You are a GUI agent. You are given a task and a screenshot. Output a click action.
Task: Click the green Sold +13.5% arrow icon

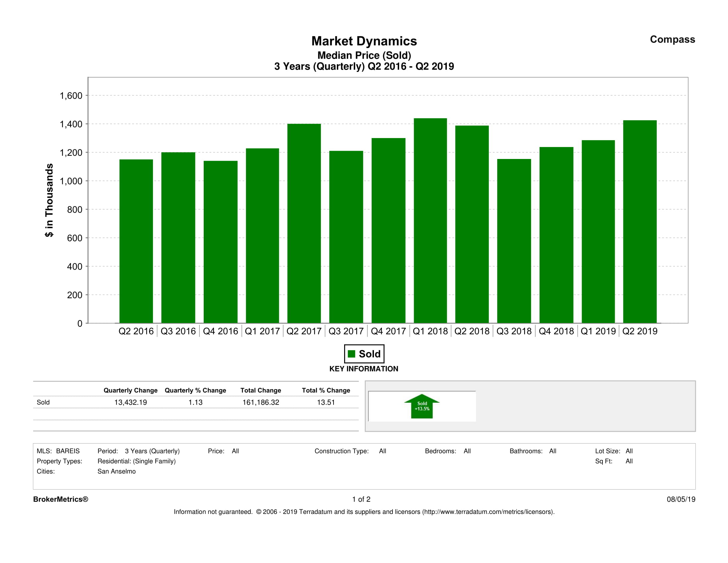[422, 406]
